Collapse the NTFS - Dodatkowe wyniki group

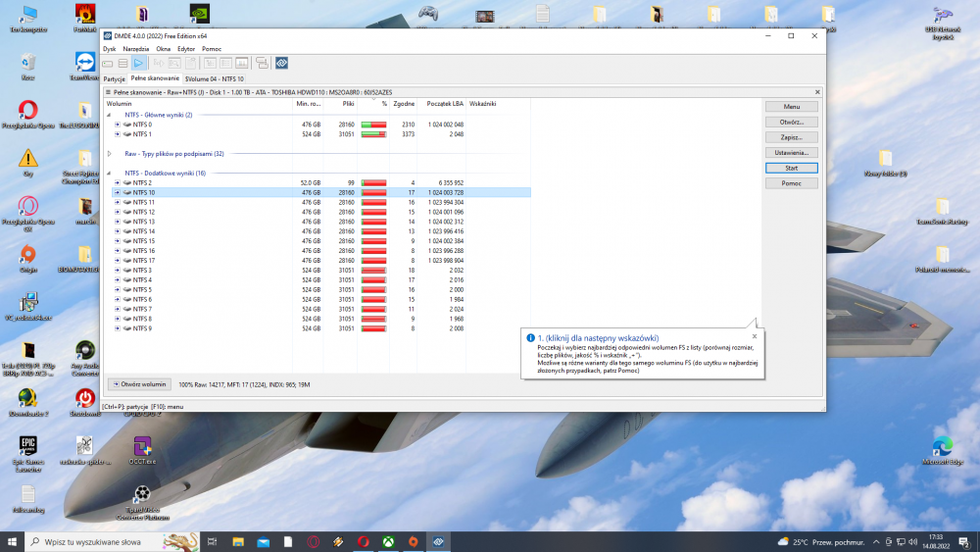click(x=109, y=174)
